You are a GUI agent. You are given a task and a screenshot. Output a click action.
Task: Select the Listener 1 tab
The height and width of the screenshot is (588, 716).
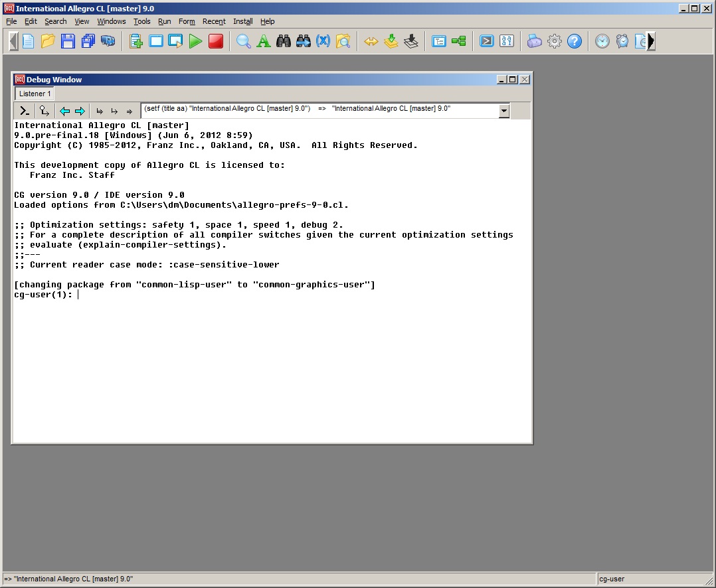pyautogui.click(x=35, y=94)
